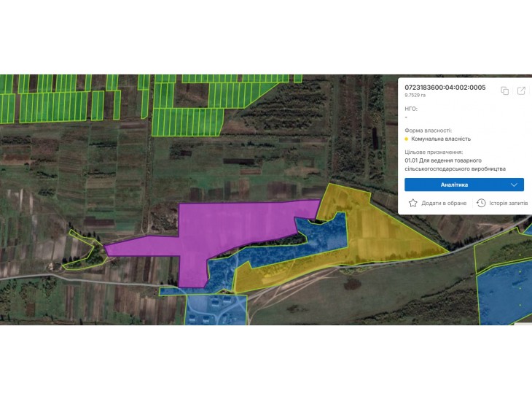Open Історія запитів link
This screenshot has height=399, width=532.
pyautogui.click(x=508, y=203)
